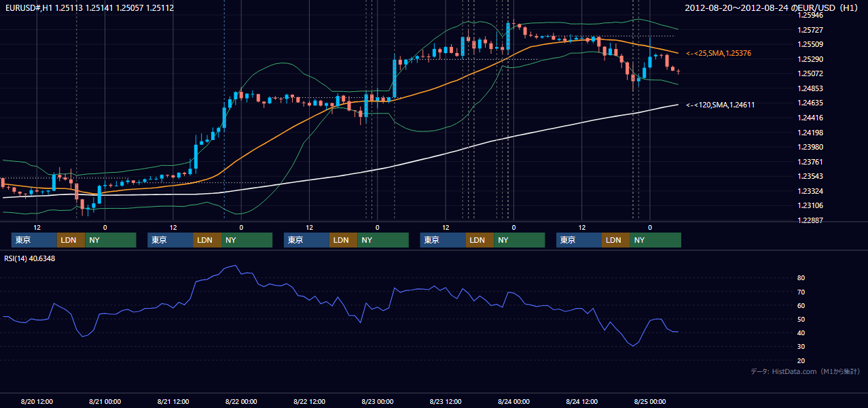The height and width of the screenshot is (408, 868).
Task: Select the 25 SMA 1.25376 label
Action: coord(719,53)
